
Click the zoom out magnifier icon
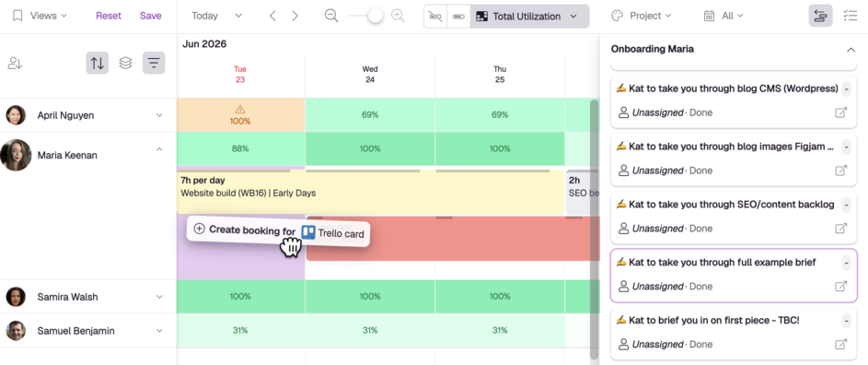click(x=331, y=16)
